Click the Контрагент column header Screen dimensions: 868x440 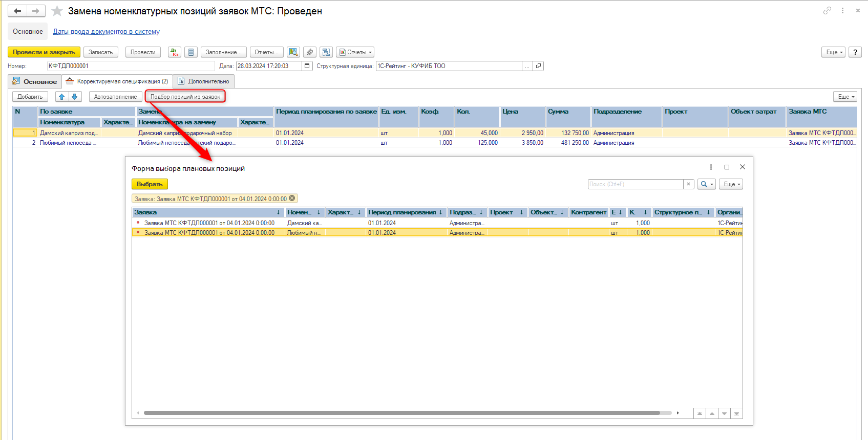589,212
